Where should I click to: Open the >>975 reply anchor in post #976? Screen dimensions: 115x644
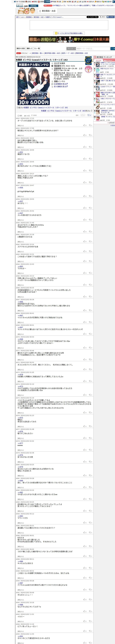click(20, 418)
